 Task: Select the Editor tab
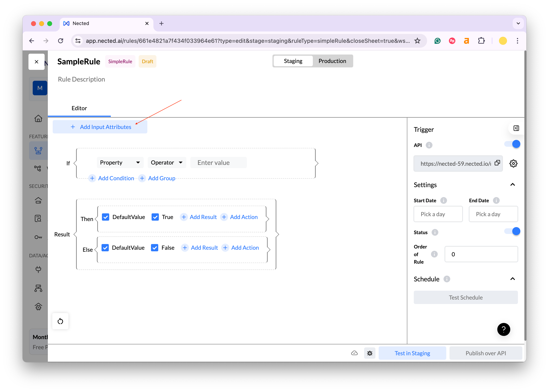79,108
